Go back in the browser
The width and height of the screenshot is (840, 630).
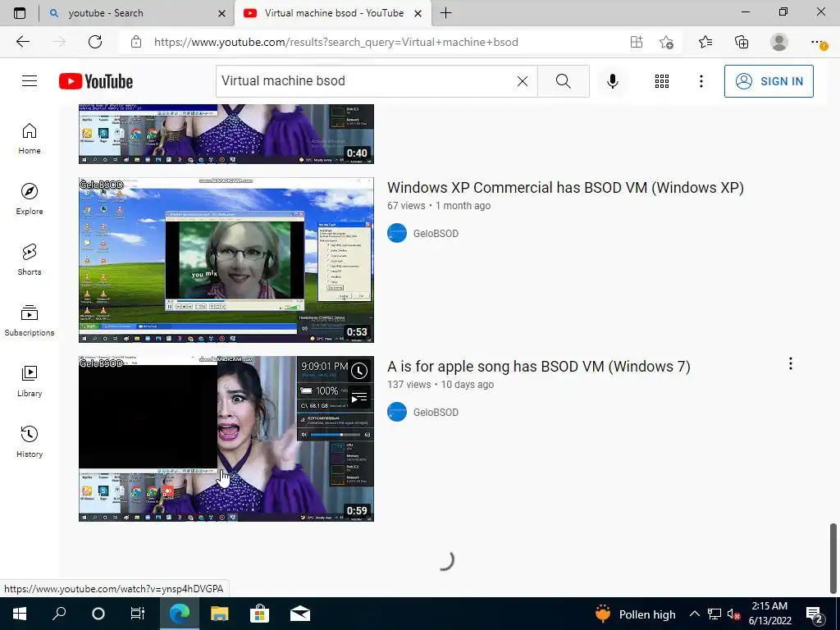[x=22, y=42]
